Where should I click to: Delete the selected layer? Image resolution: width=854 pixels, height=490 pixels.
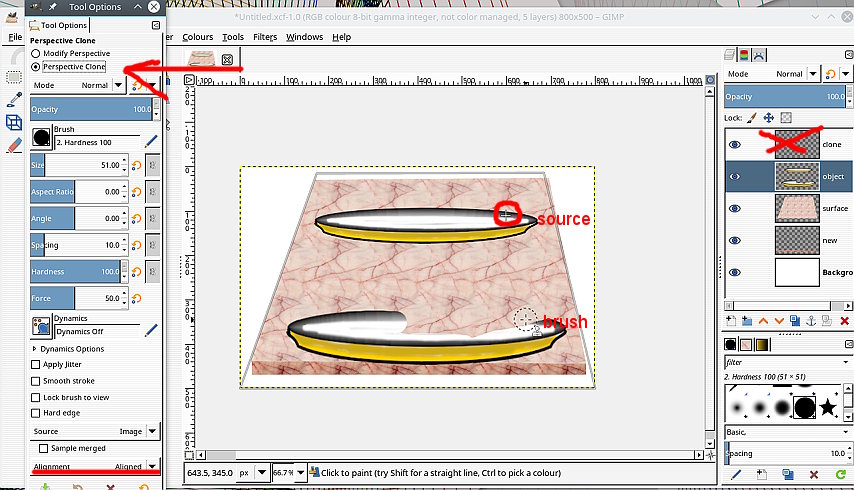[x=844, y=321]
